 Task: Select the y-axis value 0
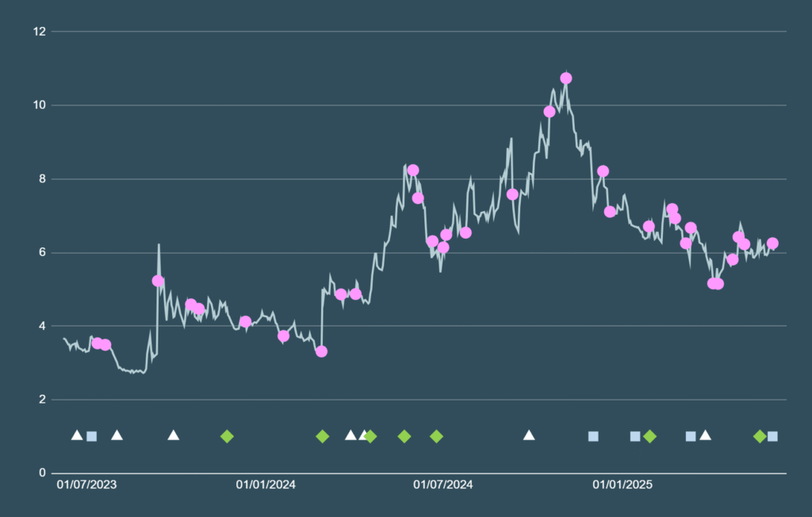[x=43, y=473]
